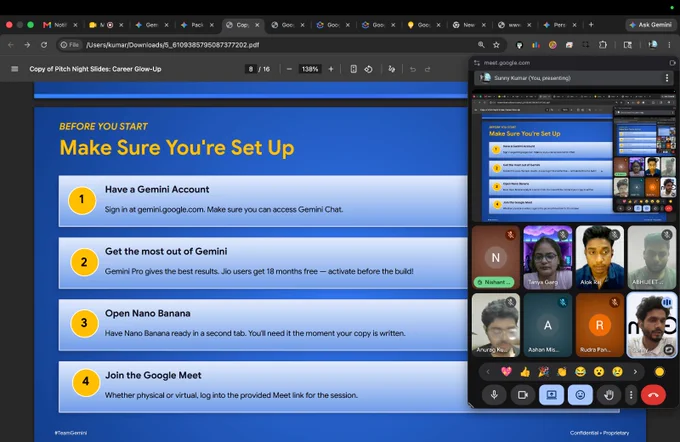
Task: Click the address bar file path
Action: (173, 45)
